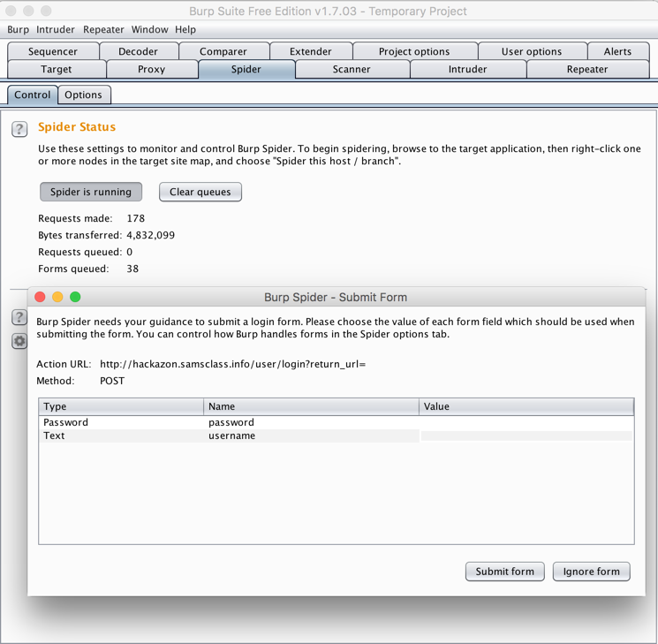Viewport: 658px width, 644px height.
Task: Open the Help menu
Action: pyautogui.click(x=185, y=29)
